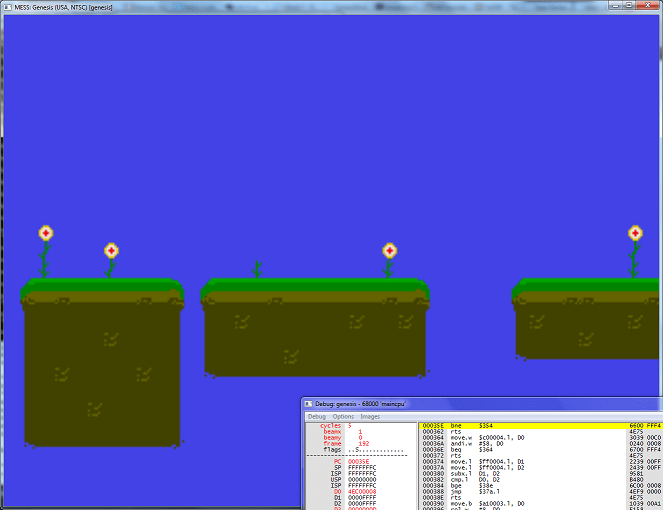This screenshot has width=663, height=510.
Task: Click the Debug window title bar icon
Action: tap(309, 403)
